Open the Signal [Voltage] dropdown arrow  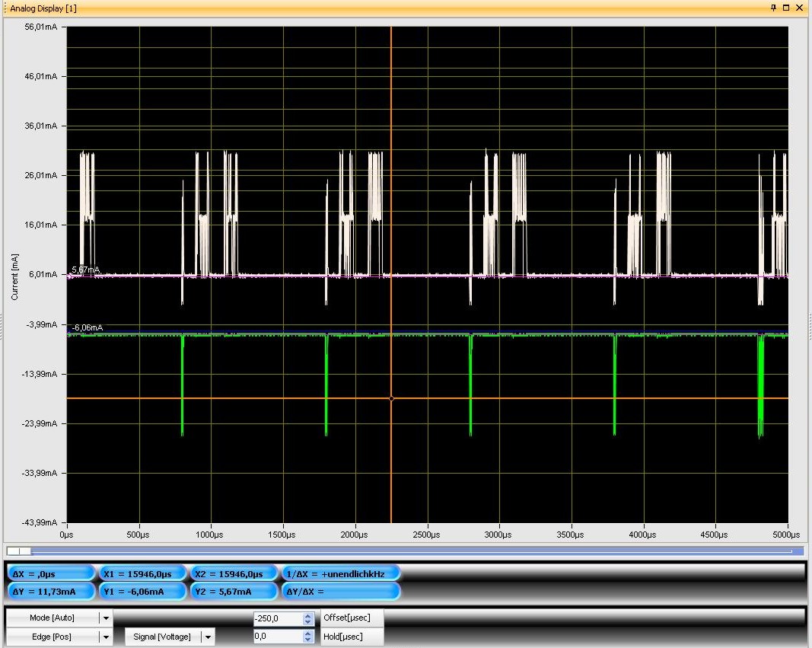pos(209,637)
